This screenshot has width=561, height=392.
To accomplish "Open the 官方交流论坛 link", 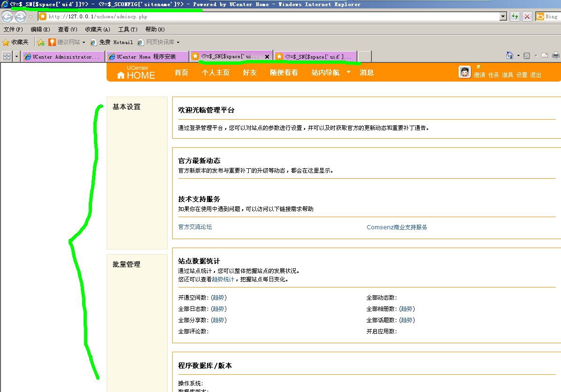I will pyautogui.click(x=195, y=227).
